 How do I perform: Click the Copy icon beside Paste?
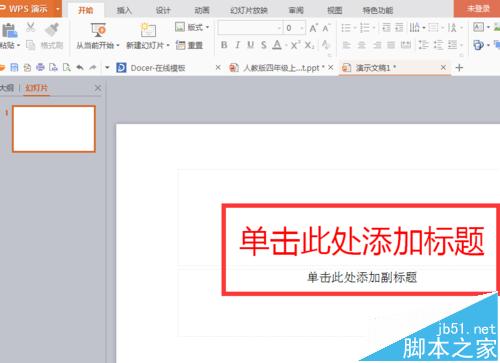tap(30, 45)
